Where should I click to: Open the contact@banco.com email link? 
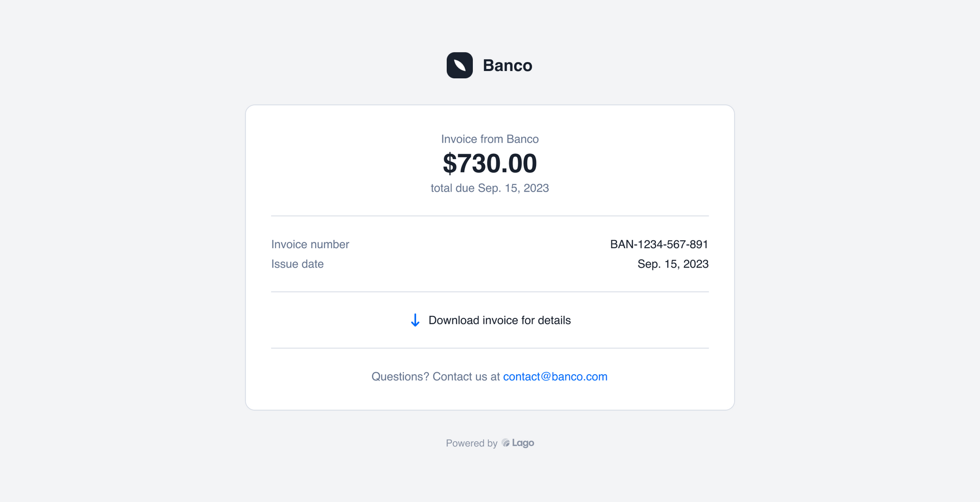tap(555, 377)
